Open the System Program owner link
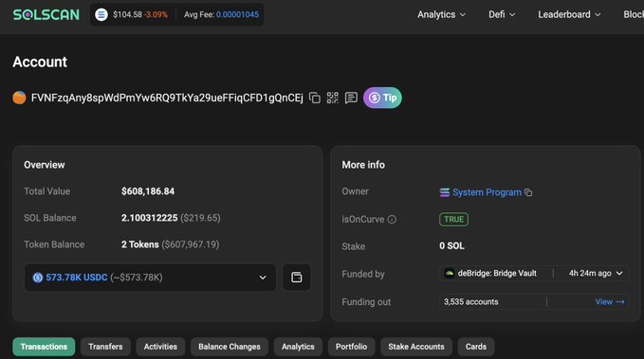The width and height of the screenshot is (644, 359). click(487, 192)
